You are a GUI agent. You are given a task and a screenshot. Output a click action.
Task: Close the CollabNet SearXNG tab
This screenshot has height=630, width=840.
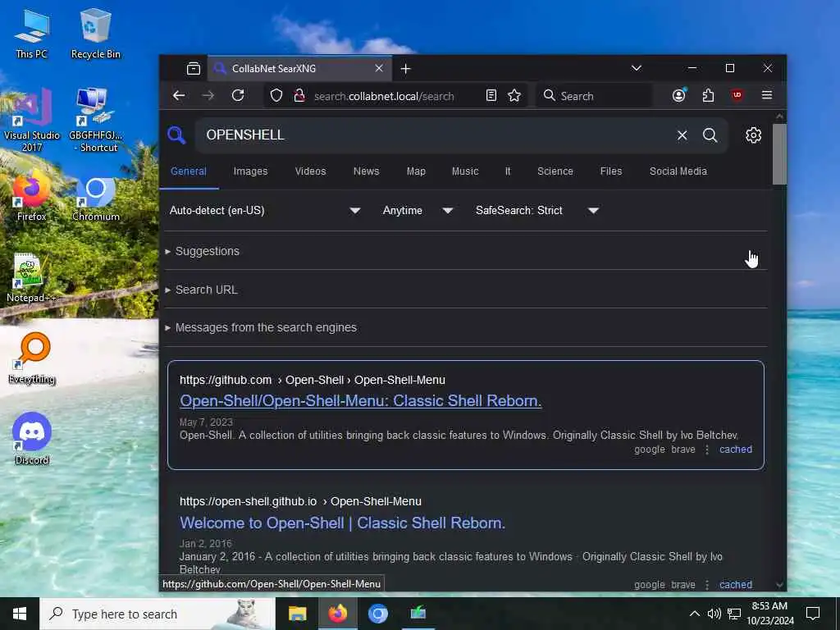(379, 69)
